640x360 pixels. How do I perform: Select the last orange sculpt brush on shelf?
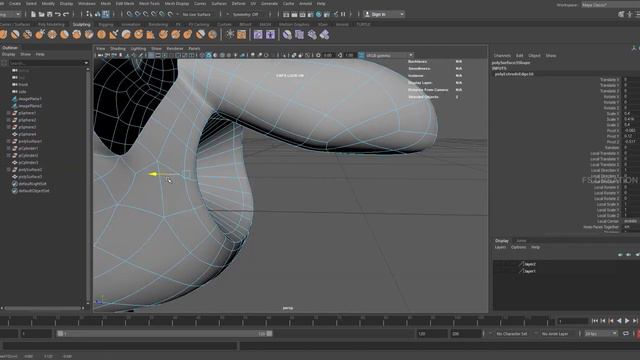tap(212, 35)
